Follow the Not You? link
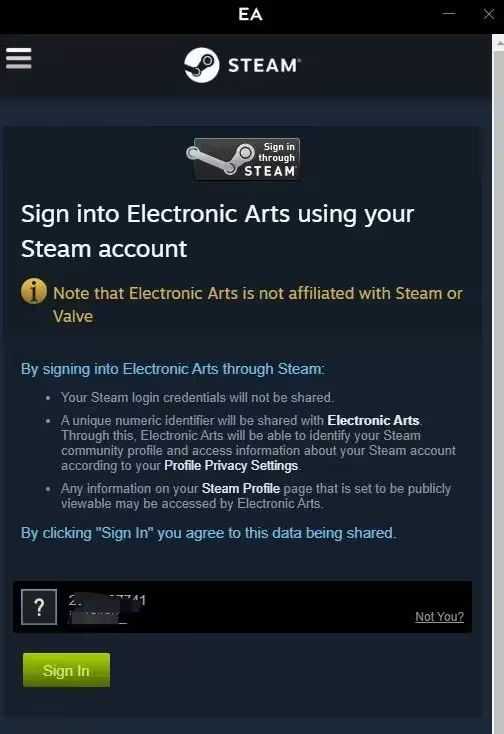This screenshot has height=734, width=504. (x=439, y=617)
